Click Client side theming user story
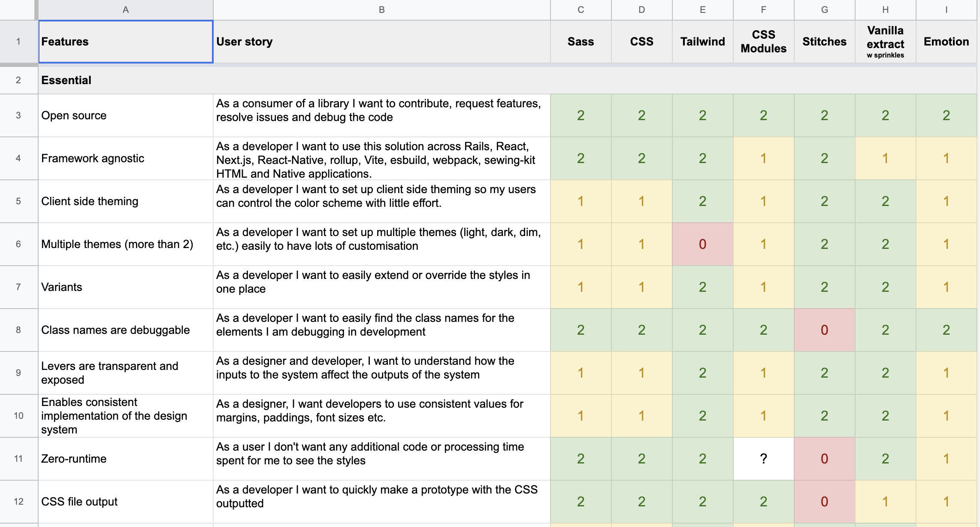 376,196
